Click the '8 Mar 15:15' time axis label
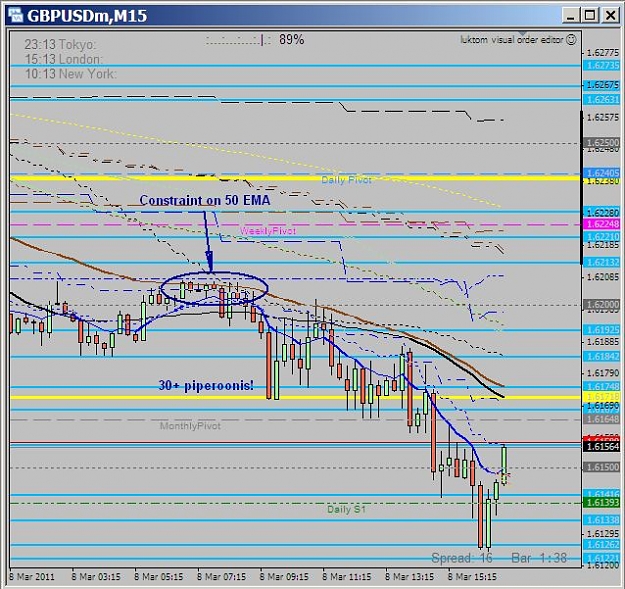The width and height of the screenshot is (625, 589). 472,577
